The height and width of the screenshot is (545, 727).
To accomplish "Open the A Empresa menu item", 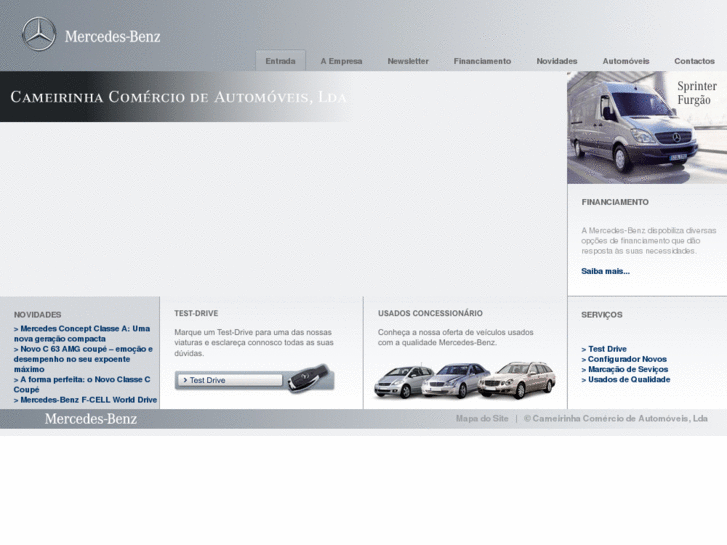I will coord(341,61).
